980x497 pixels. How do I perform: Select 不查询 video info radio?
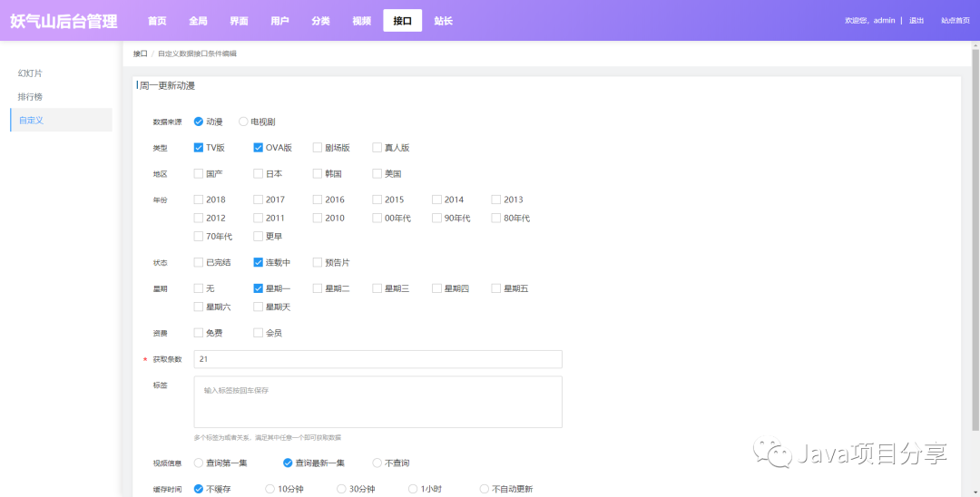point(377,463)
